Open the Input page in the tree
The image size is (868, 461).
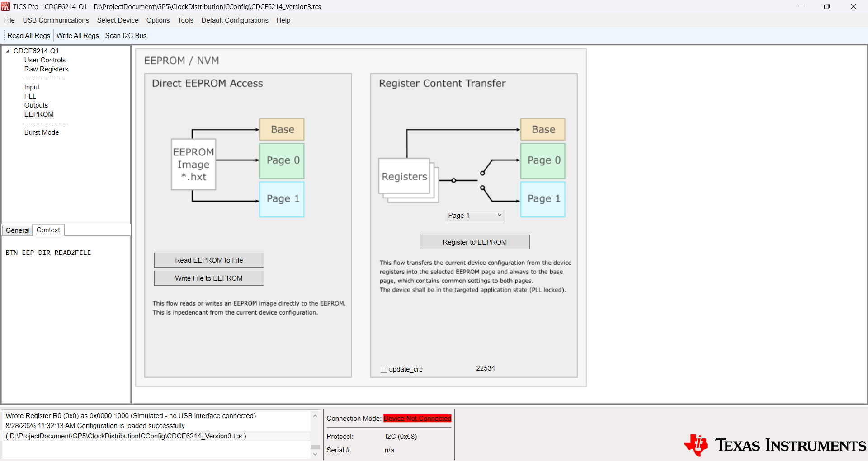(32, 87)
